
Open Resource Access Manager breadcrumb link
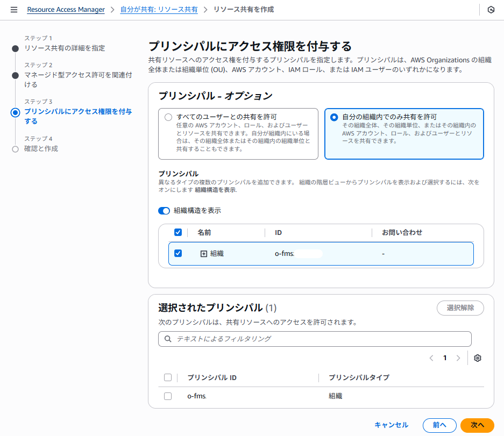click(66, 10)
